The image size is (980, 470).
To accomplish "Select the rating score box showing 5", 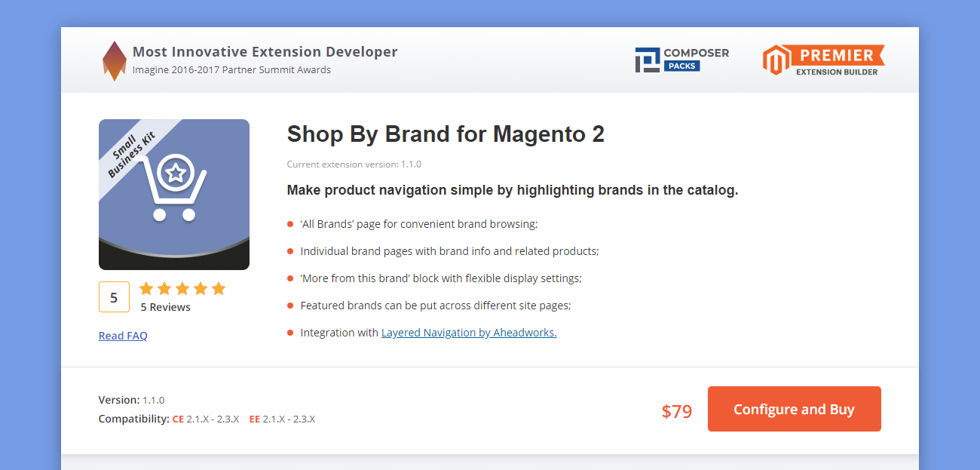I will (114, 297).
